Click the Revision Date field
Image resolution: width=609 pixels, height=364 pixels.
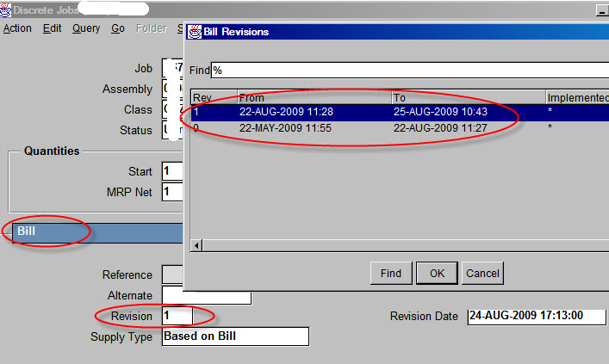[x=537, y=317]
